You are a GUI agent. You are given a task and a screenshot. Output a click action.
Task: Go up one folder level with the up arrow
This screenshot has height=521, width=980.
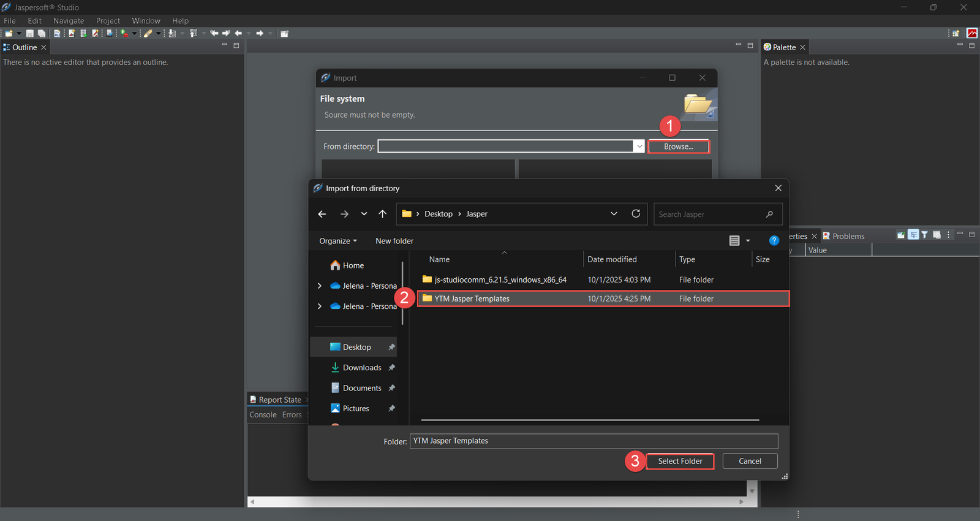(382, 214)
